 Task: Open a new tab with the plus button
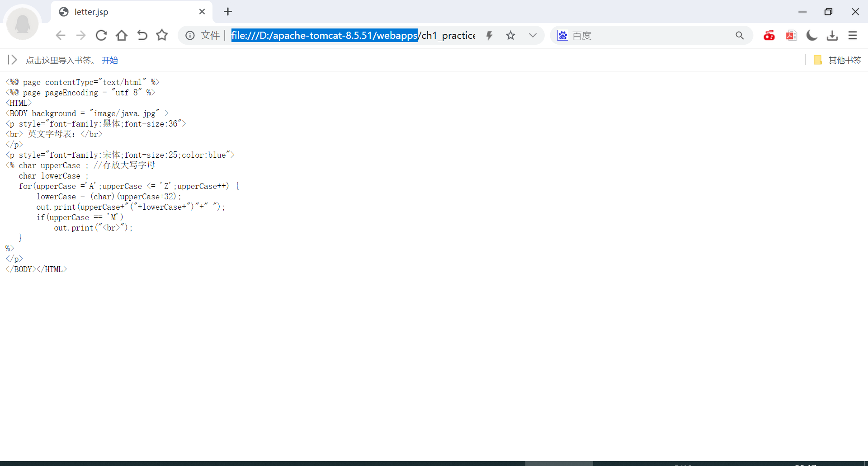(228, 12)
